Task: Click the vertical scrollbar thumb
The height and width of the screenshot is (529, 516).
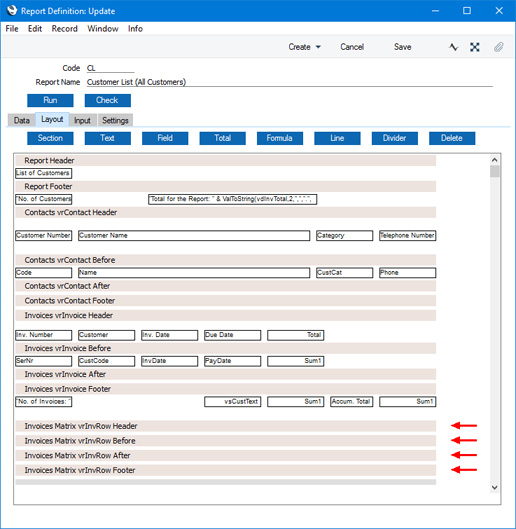Action: pos(495,171)
